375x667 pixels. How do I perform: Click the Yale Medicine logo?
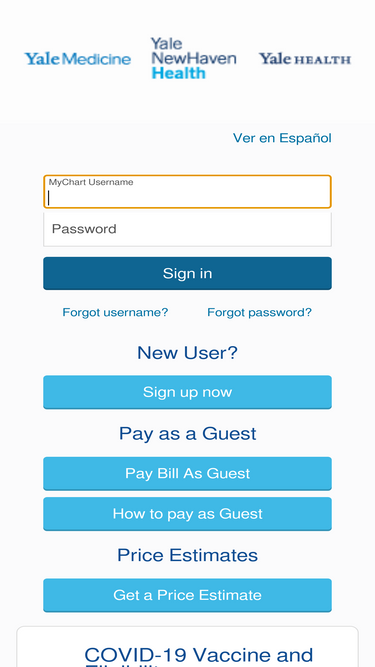pyautogui.click(x=77, y=59)
